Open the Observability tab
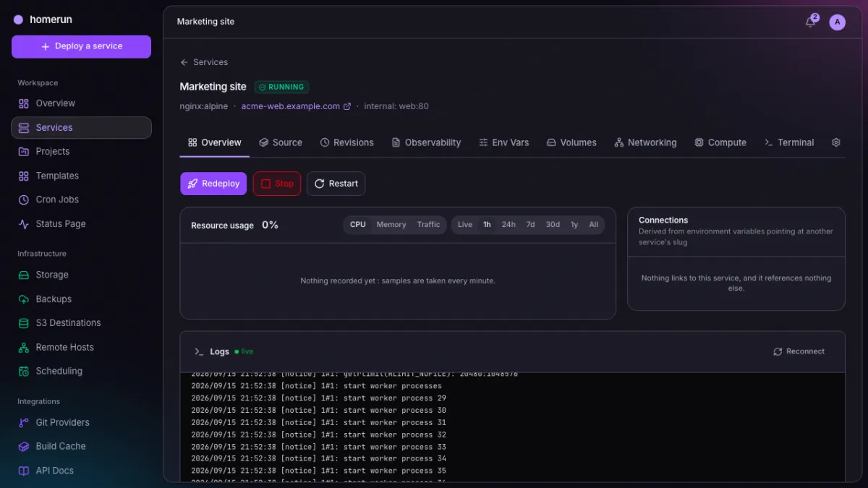 [x=426, y=142]
